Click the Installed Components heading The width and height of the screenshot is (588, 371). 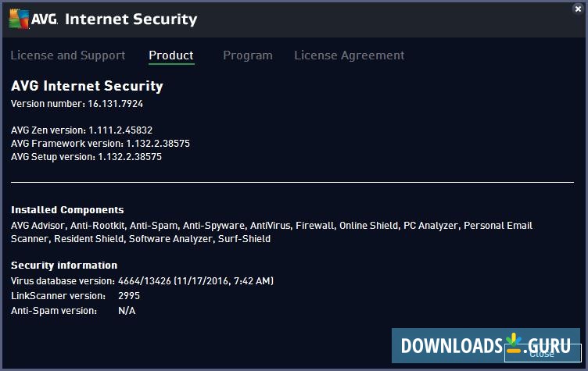(x=67, y=210)
